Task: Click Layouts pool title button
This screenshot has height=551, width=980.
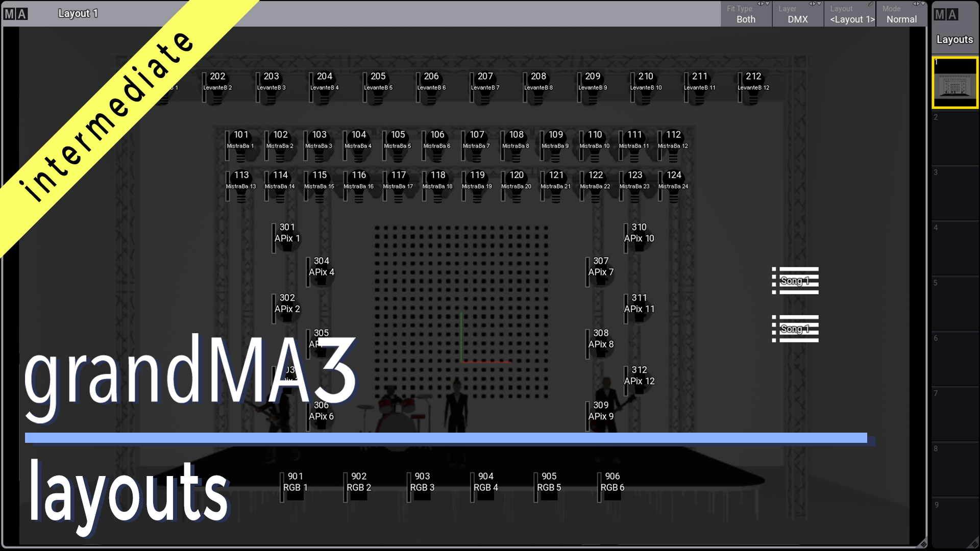Action: click(x=954, y=39)
